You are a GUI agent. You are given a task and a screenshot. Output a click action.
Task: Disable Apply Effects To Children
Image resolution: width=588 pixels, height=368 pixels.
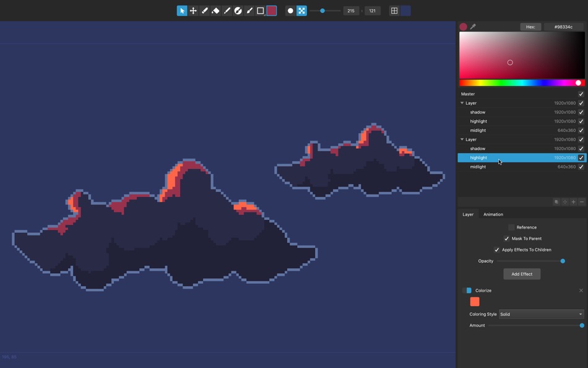coord(496,250)
